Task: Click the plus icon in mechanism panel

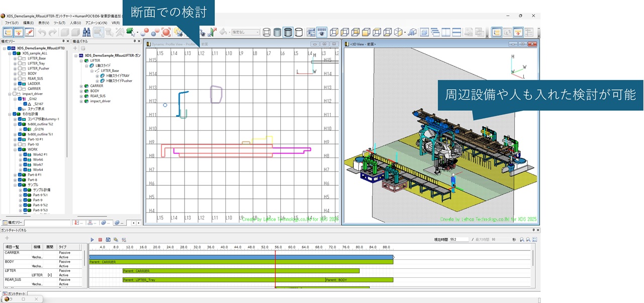Action: click(x=75, y=48)
